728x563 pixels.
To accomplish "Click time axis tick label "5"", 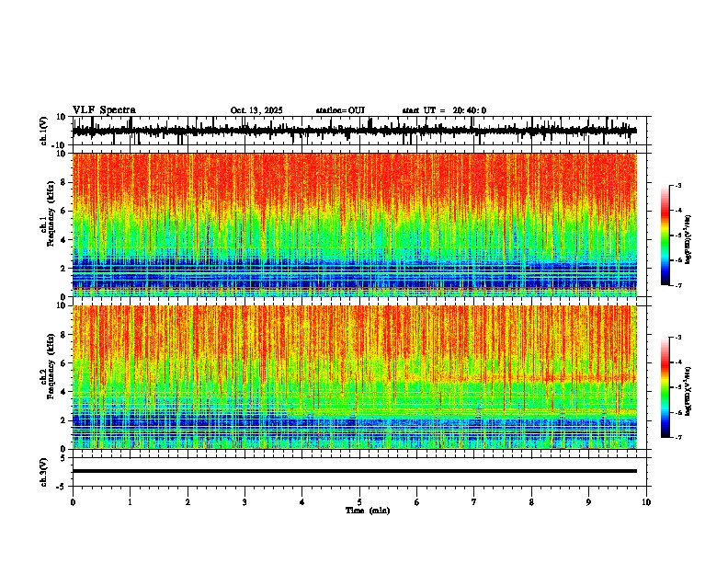I will click(359, 502).
